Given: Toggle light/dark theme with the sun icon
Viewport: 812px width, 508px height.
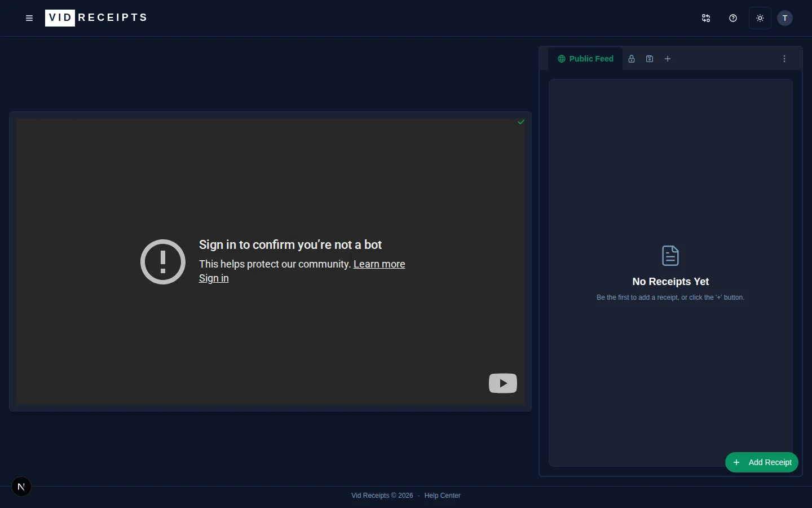Looking at the screenshot, I should click(x=760, y=18).
